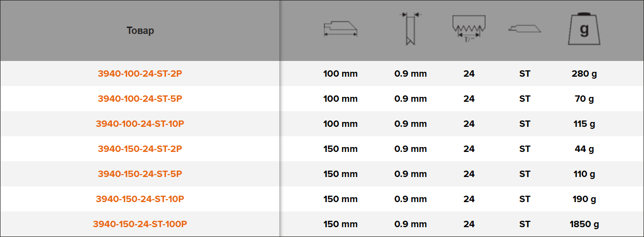Click the 44 g weight cell
This screenshot has width=644, height=237.
pyautogui.click(x=584, y=149)
